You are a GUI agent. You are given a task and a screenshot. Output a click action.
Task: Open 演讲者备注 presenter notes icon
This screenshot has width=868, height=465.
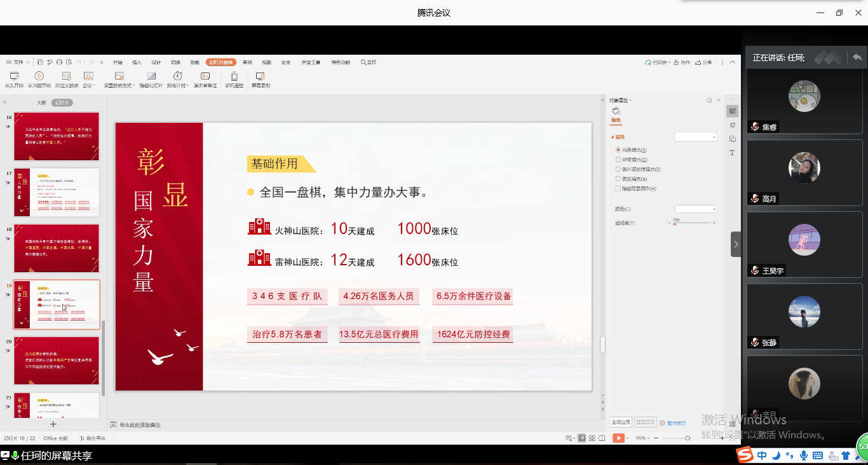tap(205, 76)
